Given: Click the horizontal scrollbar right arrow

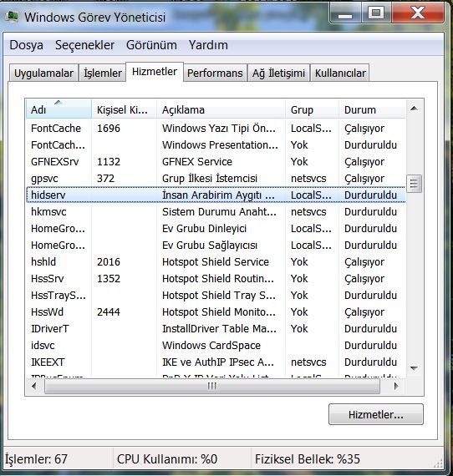Looking at the screenshot, I should coord(395,386).
